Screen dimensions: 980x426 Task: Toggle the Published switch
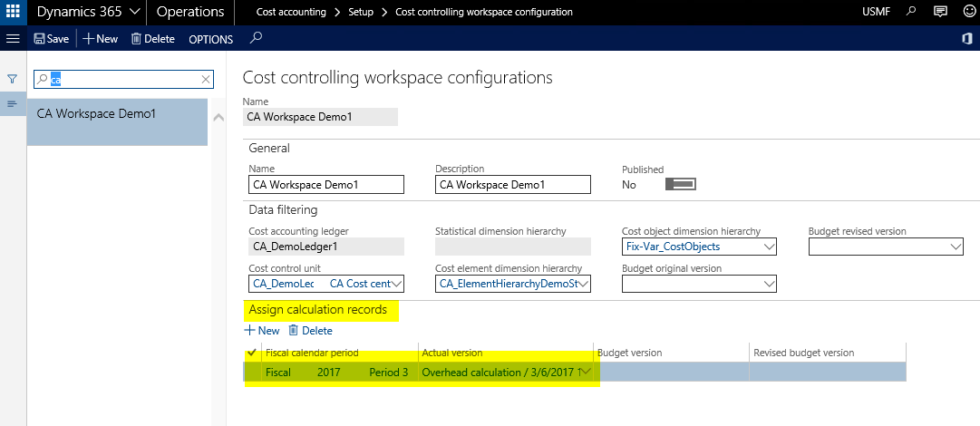pos(680,184)
